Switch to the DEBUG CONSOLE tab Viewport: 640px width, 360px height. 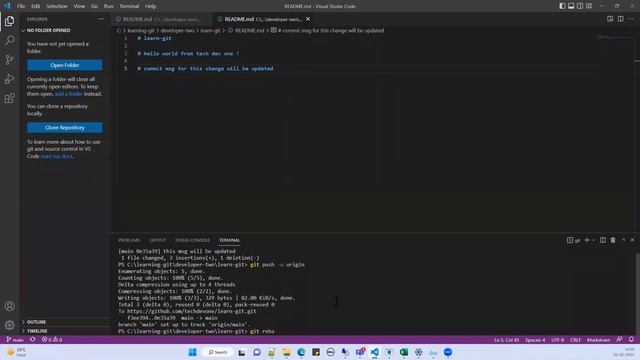[x=192, y=240]
